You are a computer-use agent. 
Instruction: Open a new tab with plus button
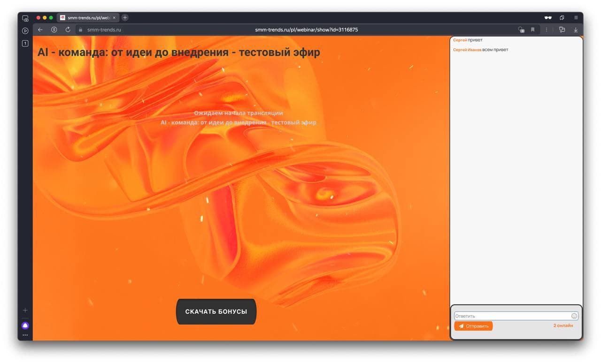pos(125,18)
